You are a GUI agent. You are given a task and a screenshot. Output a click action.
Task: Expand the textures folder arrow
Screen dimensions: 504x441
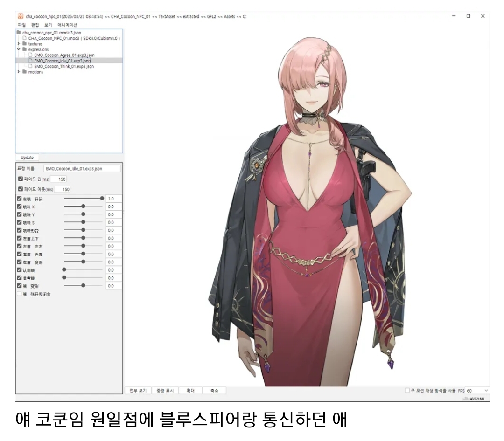pyautogui.click(x=19, y=44)
